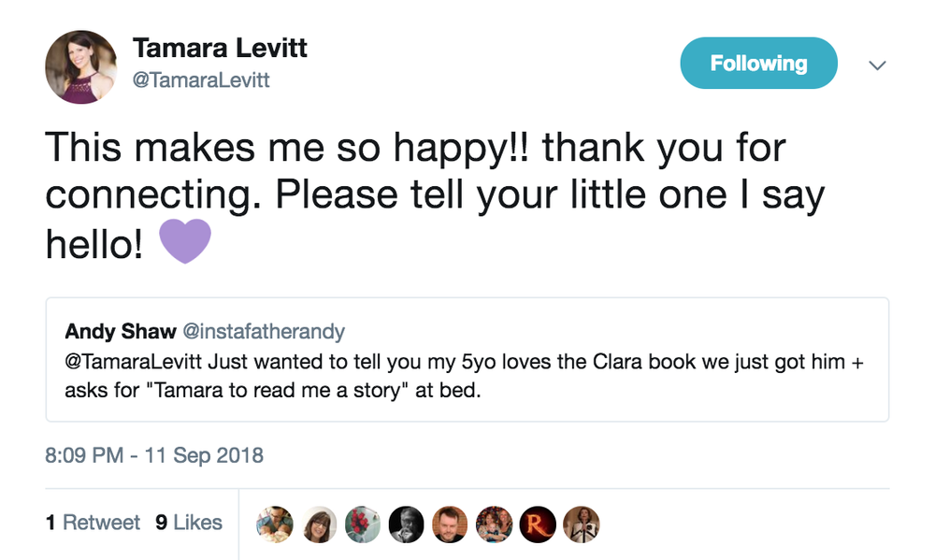This screenshot has width=935, height=560.
Task: Open the liker avatar of woman with glasses
Action: coord(319,524)
